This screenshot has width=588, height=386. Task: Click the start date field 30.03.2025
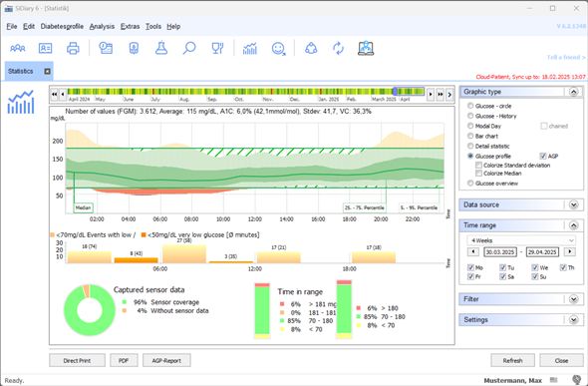click(x=500, y=252)
